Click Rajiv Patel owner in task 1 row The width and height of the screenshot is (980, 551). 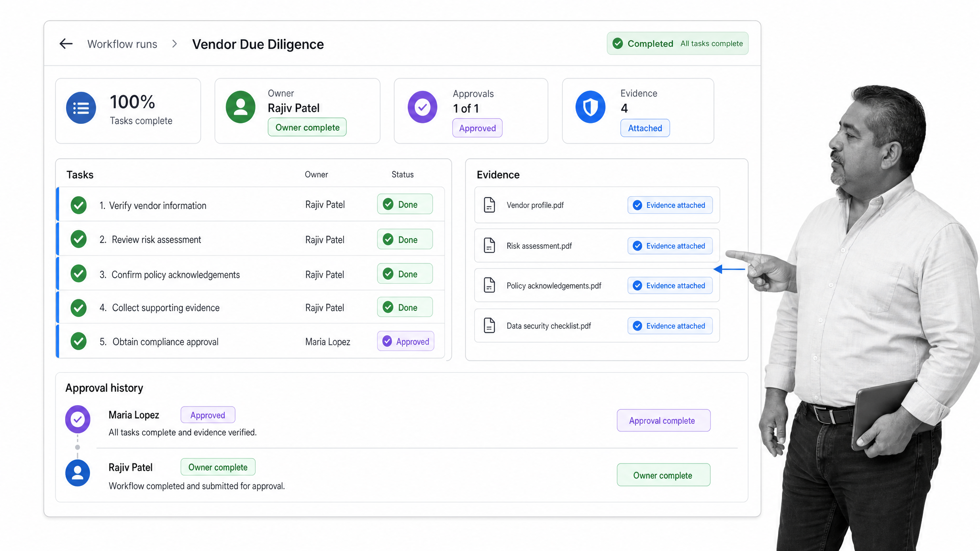click(x=325, y=204)
